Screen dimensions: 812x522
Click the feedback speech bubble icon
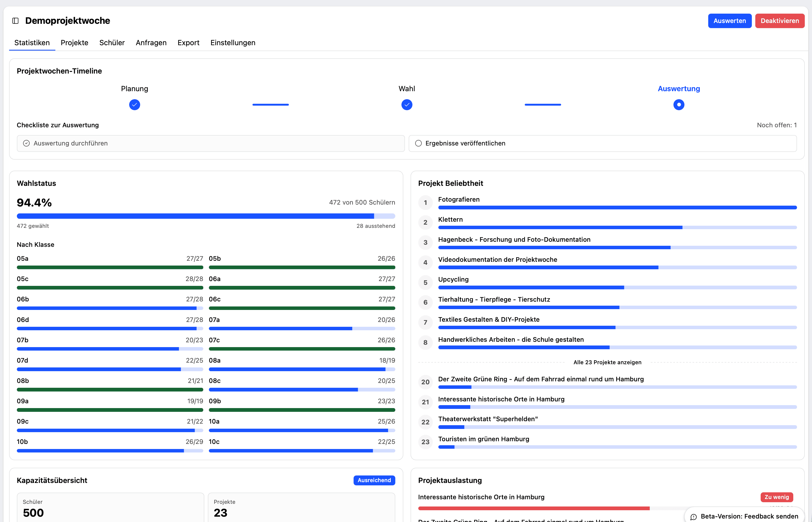[x=693, y=517]
